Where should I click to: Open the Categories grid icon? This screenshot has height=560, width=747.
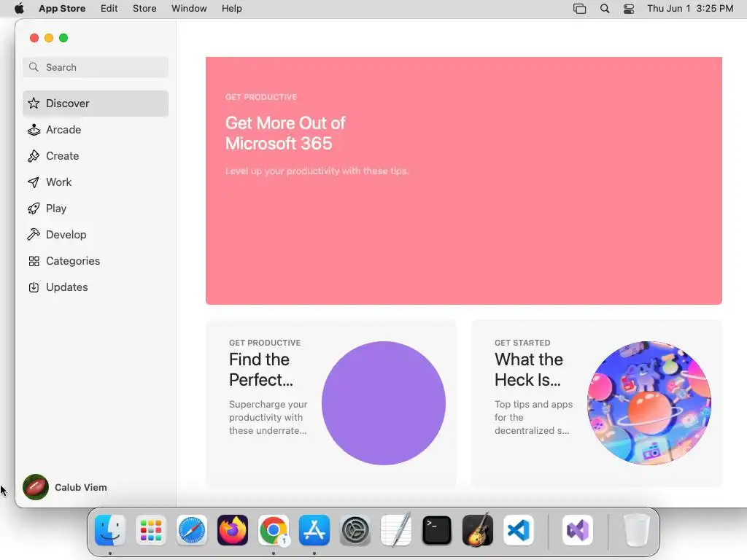point(34,261)
